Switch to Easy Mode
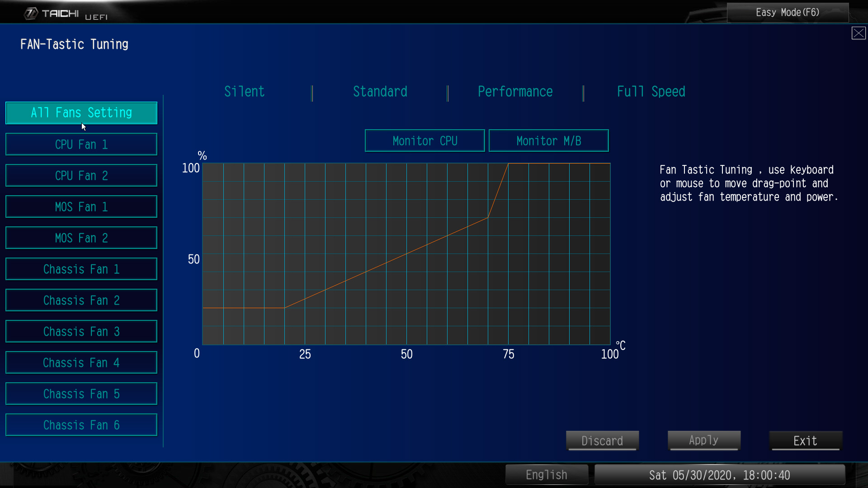 click(x=788, y=12)
